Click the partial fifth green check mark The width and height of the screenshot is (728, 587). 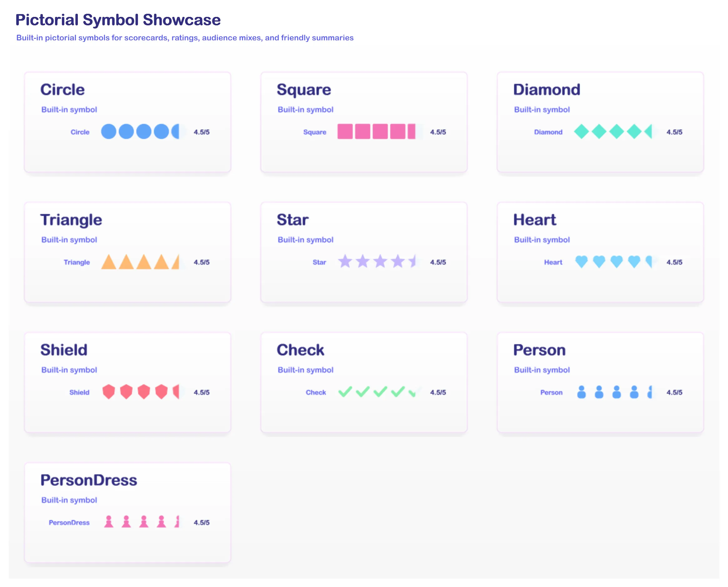tap(412, 393)
